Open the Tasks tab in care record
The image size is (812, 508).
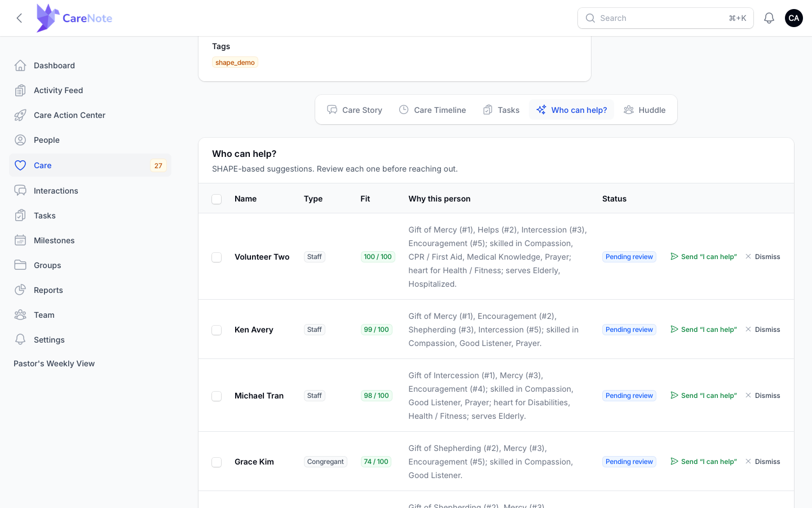coord(501,110)
